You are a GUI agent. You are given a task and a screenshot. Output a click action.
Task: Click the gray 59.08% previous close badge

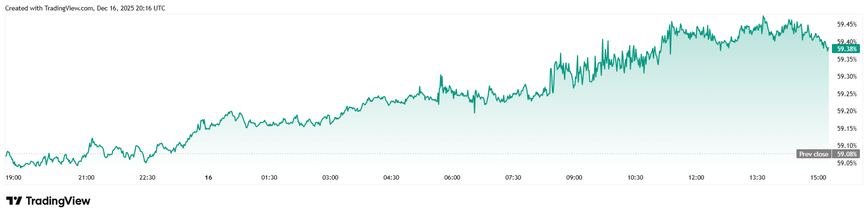click(x=847, y=154)
